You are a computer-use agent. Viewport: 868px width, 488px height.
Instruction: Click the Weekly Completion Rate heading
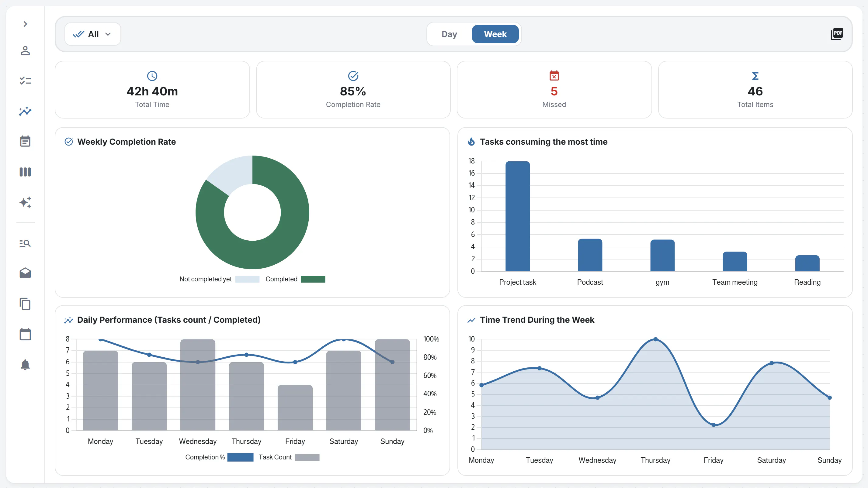[x=126, y=142]
